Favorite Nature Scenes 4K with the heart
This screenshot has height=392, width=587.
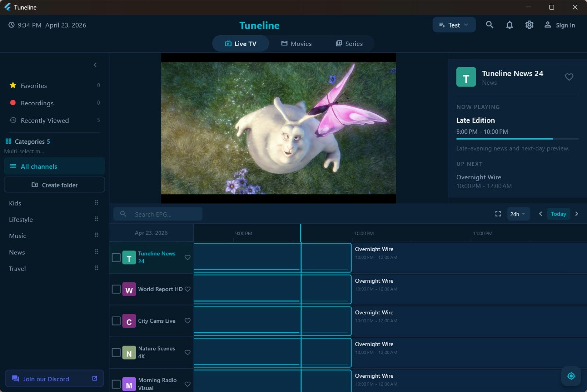(187, 352)
